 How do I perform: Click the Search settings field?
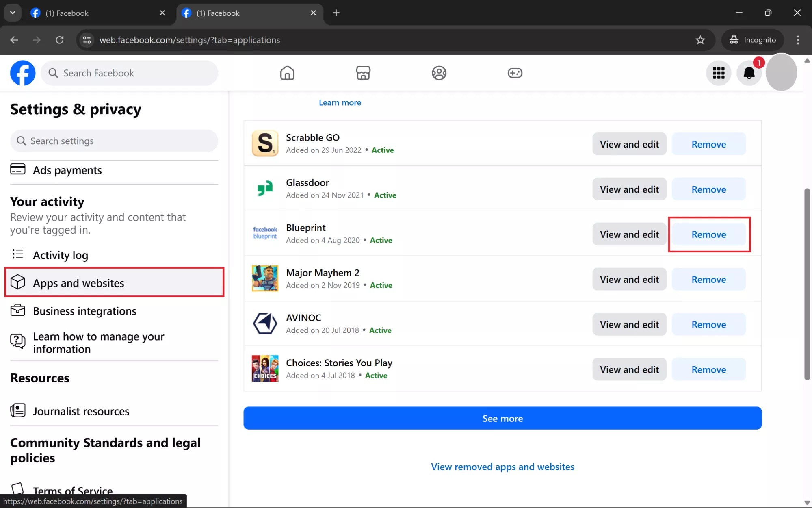tap(114, 141)
